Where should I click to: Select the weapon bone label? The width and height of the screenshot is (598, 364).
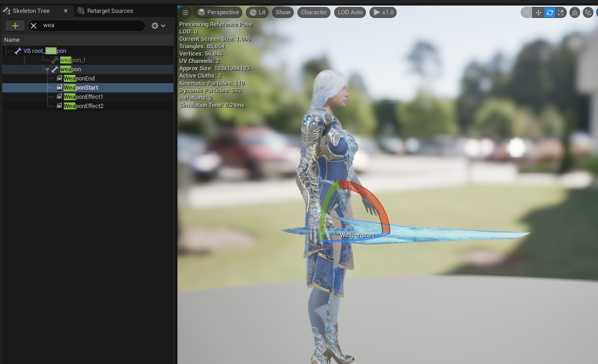pos(70,69)
